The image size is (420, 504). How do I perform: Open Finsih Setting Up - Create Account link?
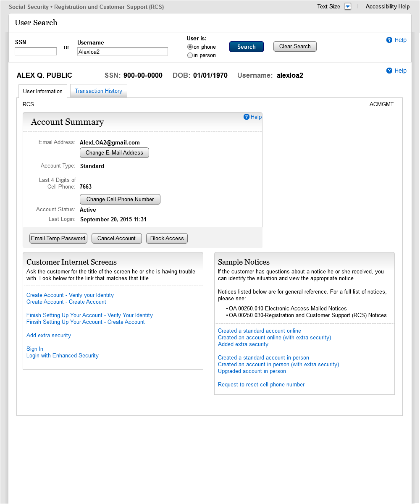click(x=86, y=322)
